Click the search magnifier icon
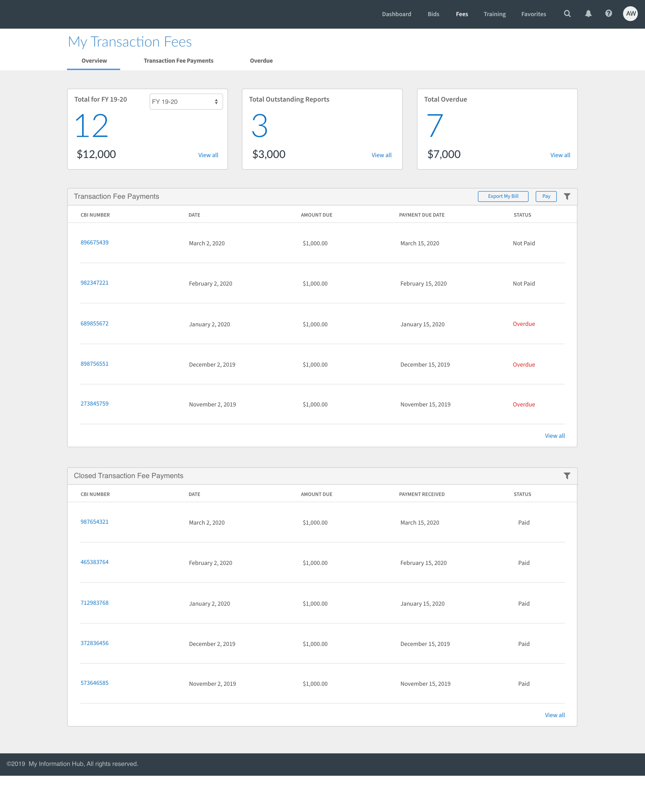Image resolution: width=645 pixels, height=812 pixels. click(x=567, y=14)
